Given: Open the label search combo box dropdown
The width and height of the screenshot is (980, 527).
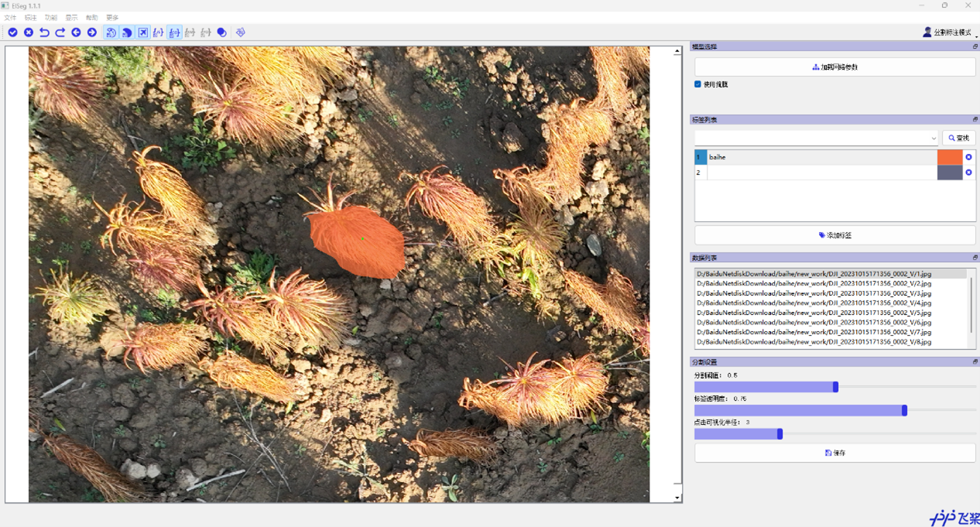Looking at the screenshot, I should [x=933, y=138].
